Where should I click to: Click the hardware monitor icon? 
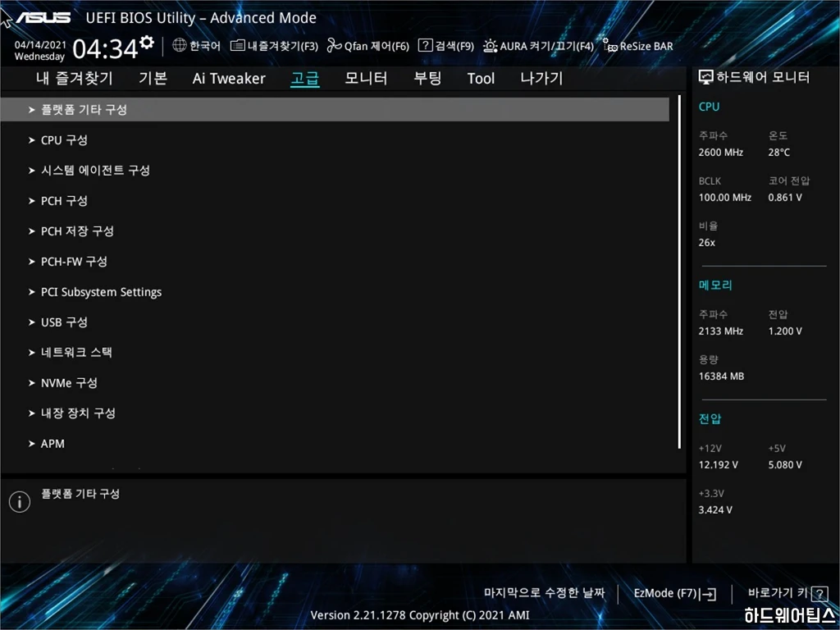[x=706, y=78]
